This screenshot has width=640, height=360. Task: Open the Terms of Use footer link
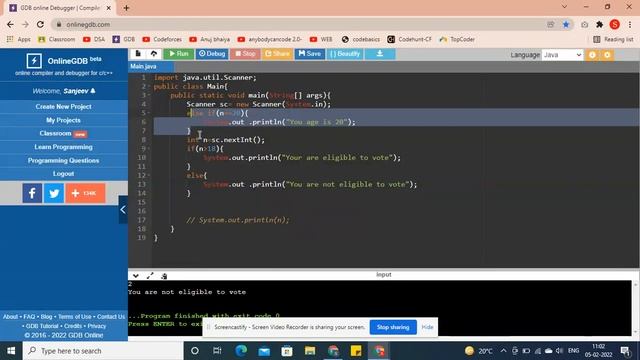pyautogui.click(x=74, y=317)
